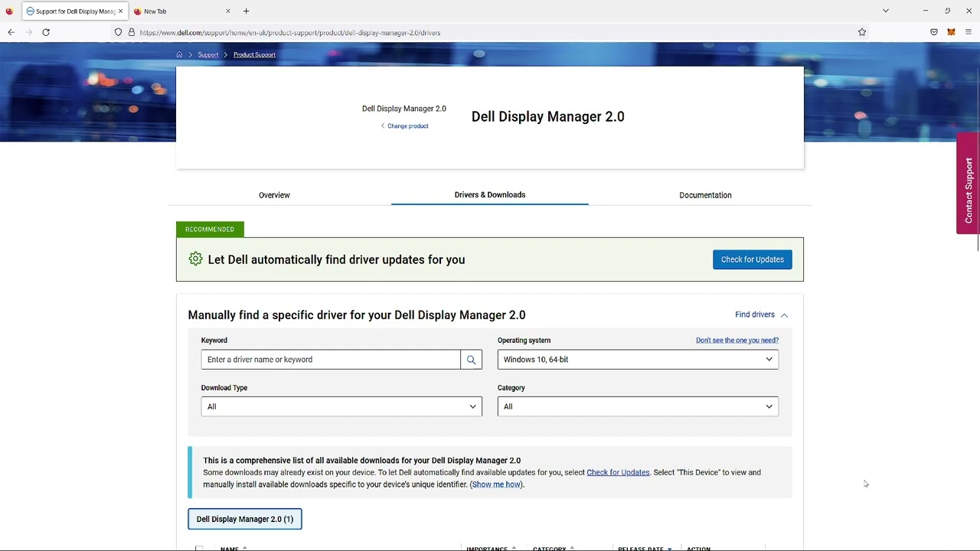The height and width of the screenshot is (551, 980).
Task: Switch to the New Tab browser tab
Action: (x=181, y=11)
